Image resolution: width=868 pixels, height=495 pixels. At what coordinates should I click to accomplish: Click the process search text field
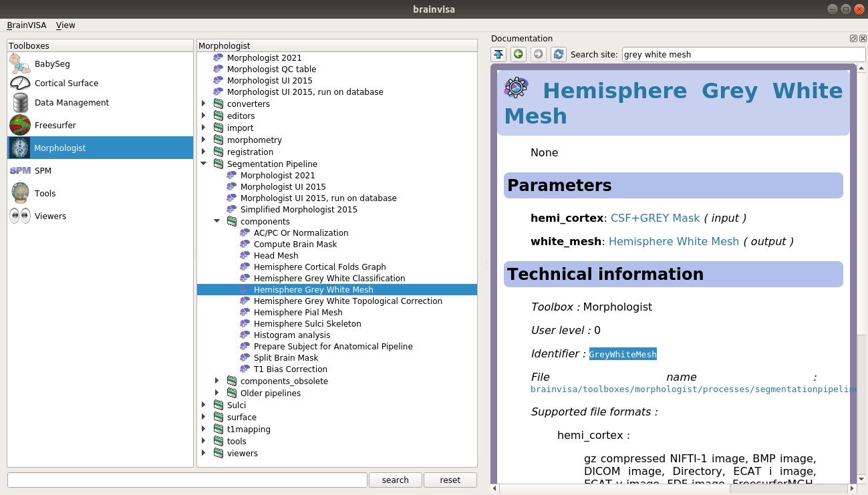coord(187,480)
